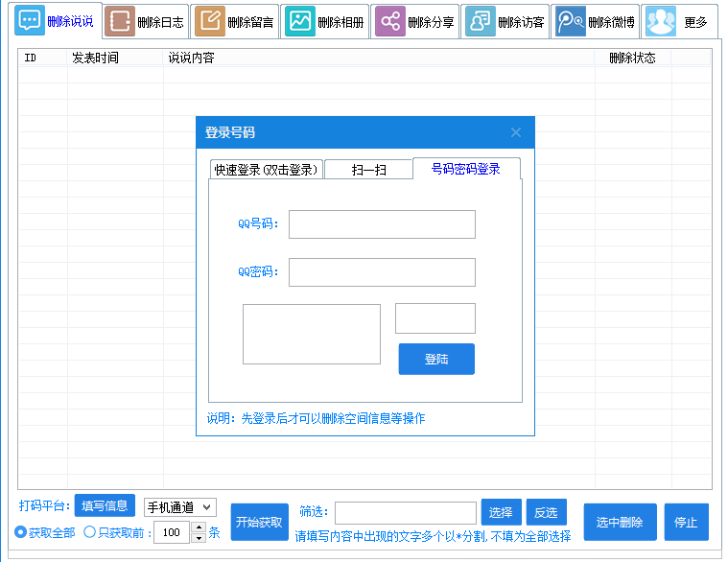Click the 发表时间 column header
The height and width of the screenshot is (562, 728).
[x=115, y=58]
